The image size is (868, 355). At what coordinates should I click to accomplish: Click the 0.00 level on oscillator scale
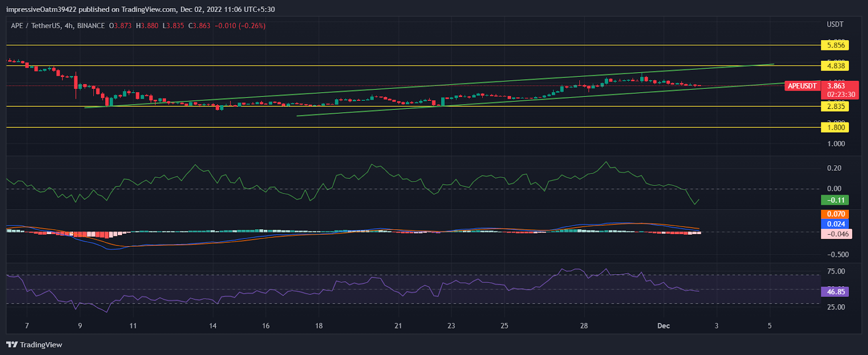834,189
